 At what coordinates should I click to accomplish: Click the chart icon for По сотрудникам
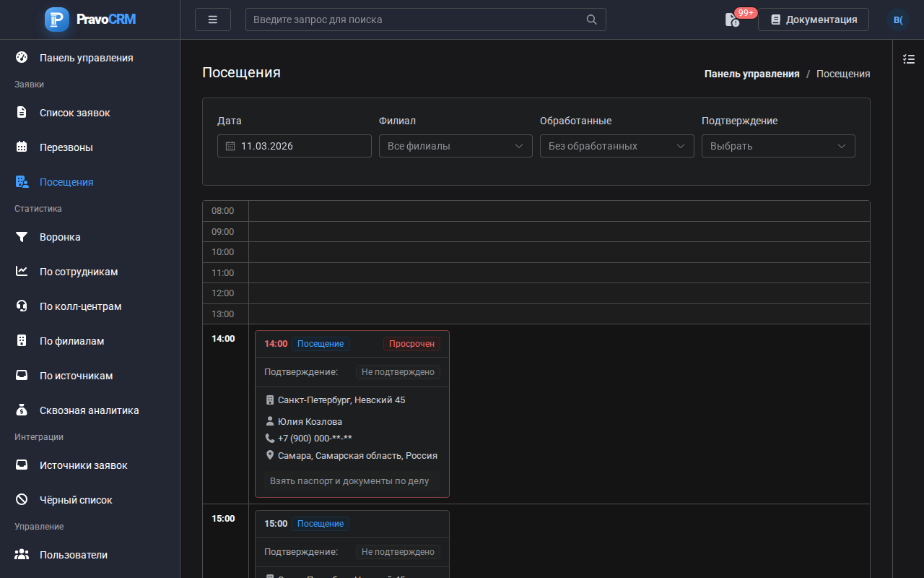(x=22, y=272)
